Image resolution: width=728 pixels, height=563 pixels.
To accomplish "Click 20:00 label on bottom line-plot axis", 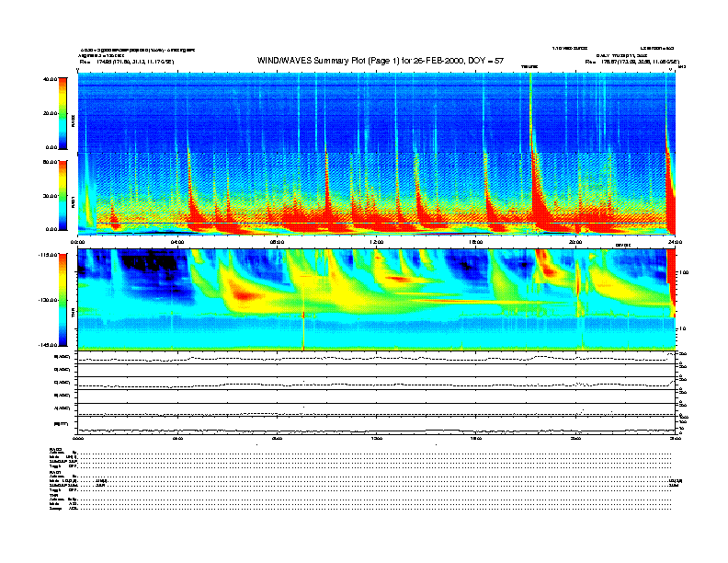I will [575, 439].
